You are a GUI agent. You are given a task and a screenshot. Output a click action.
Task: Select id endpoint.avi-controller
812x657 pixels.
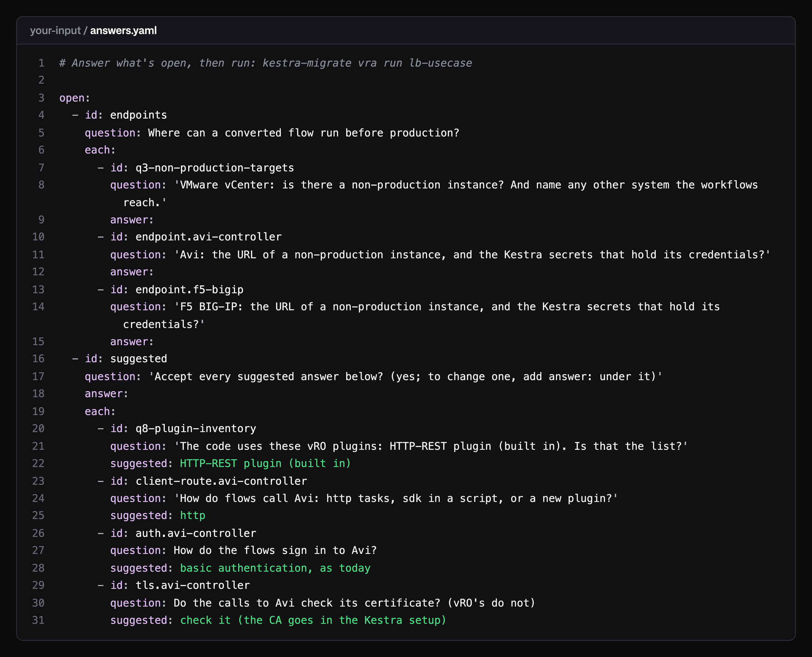pyautogui.click(x=209, y=237)
